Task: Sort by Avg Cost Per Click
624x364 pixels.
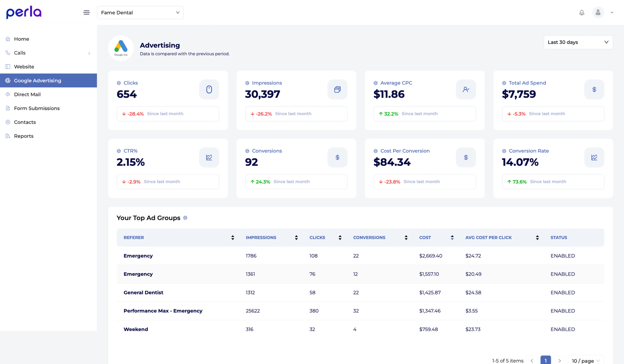Action: point(537,238)
